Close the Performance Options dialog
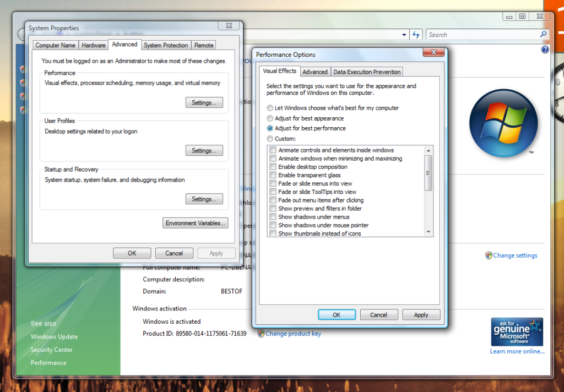This screenshot has height=392, width=564. tap(434, 52)
